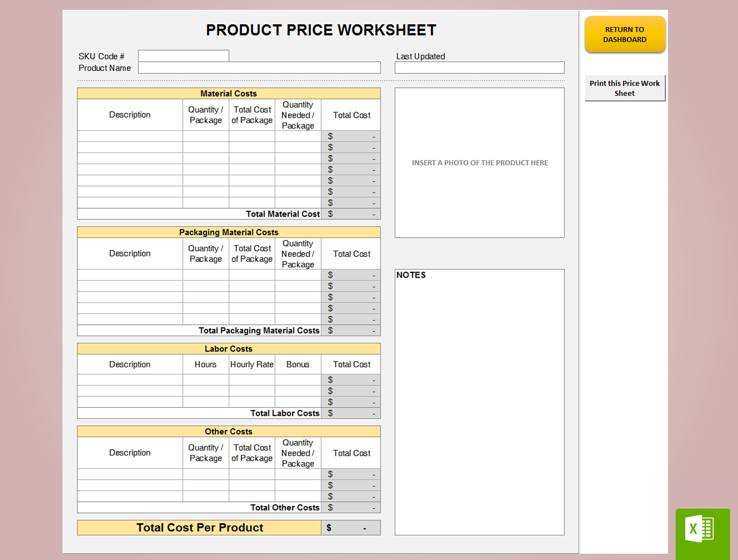Click the product photo placeholder area

click(x=479, y=163)
